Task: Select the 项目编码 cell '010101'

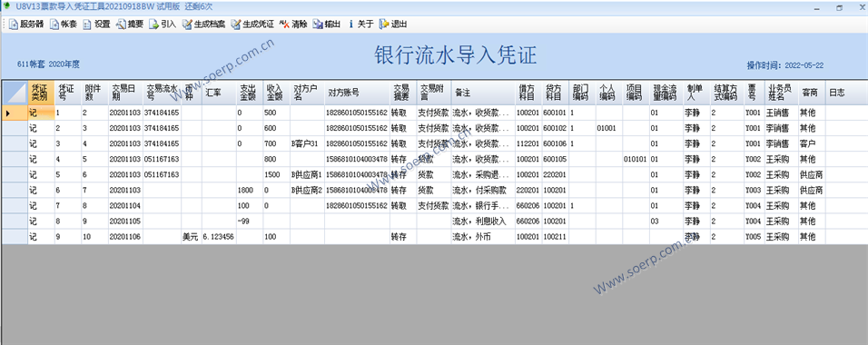Action: click(x=636, y=159)
